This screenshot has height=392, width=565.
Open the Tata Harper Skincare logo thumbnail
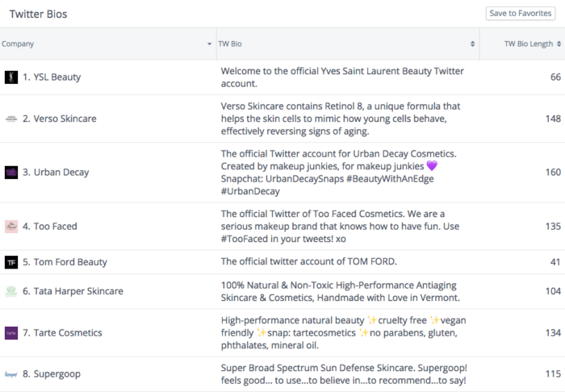click(x=11, y=291)
